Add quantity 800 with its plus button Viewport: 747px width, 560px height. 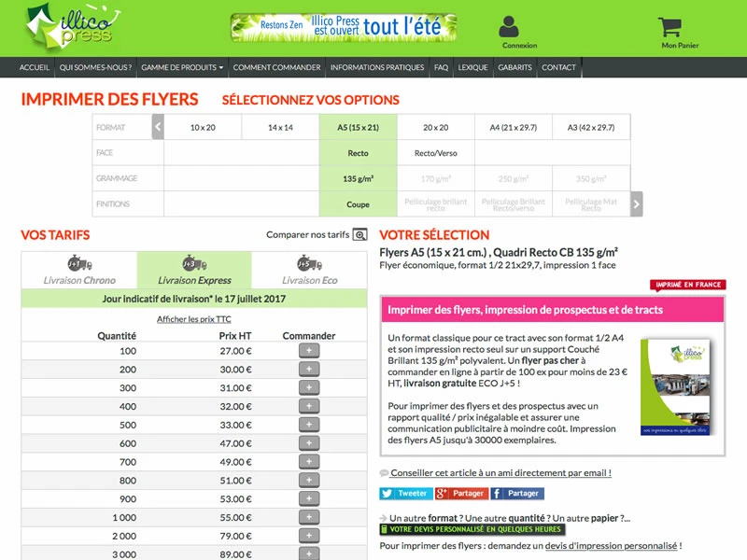309,481
